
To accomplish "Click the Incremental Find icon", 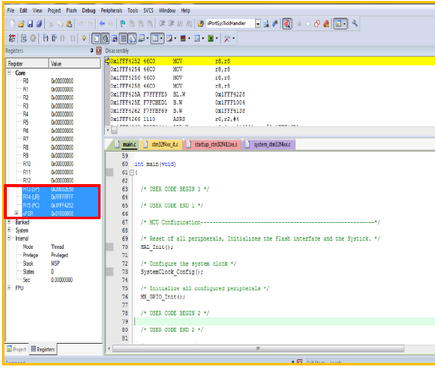I will [275, 24].
